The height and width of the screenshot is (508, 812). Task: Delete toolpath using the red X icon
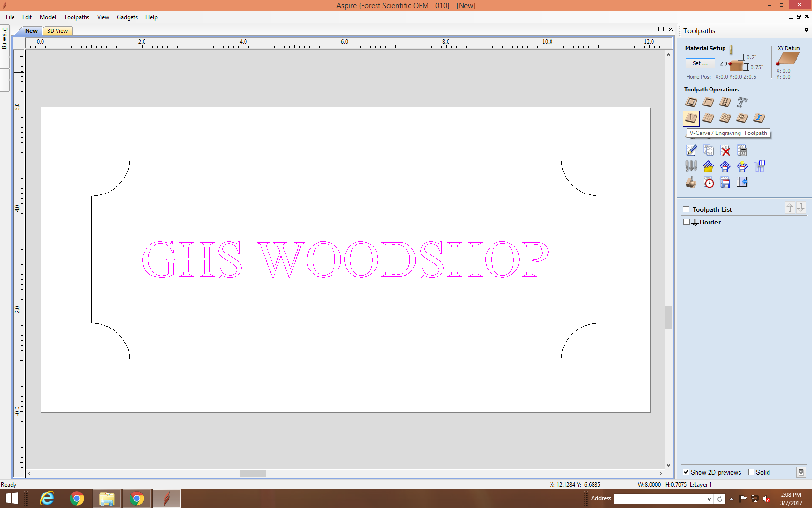pos(725,150)
